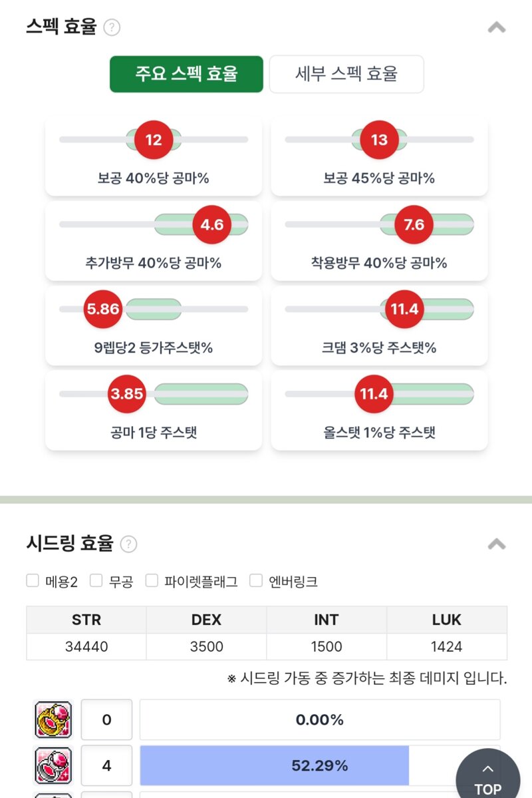The height and width of the screenshot is (798, 532).
Task: Select the ring icon in the 0.00% row
Action: tap(53, 719)
